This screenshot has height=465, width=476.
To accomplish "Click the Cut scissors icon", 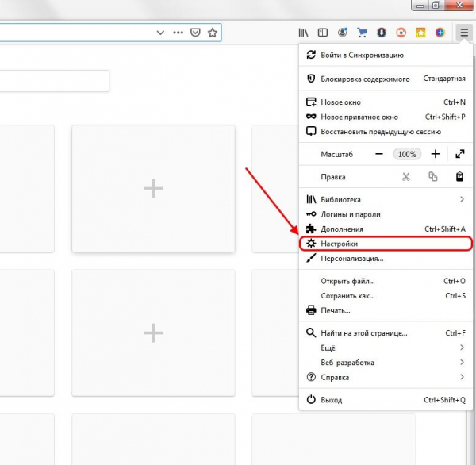I will tap(406, 177).
